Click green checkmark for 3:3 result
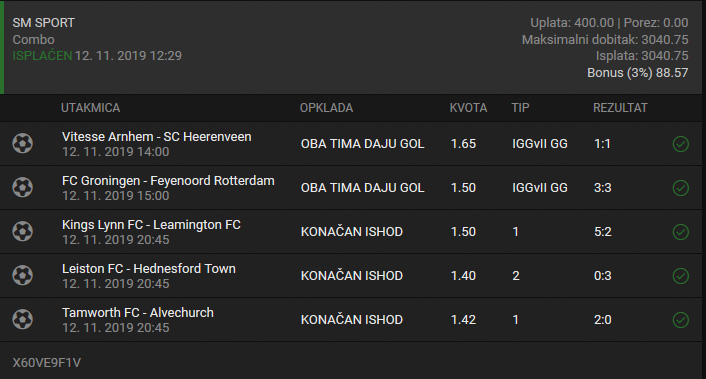Image resolution: width=706 pixels, height=379 pixels. [x=680, y=188]
